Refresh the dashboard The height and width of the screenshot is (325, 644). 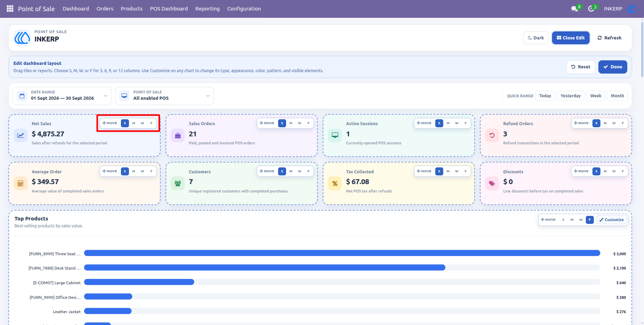click(x=609, y=38)
